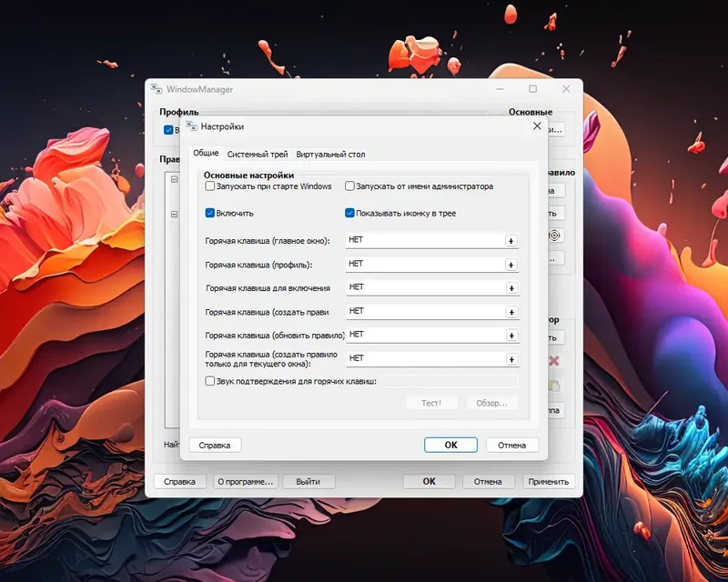Click the target finder icon in WindowManager
The height and width of the screenshot is (582, 728).
coord(554,236)
